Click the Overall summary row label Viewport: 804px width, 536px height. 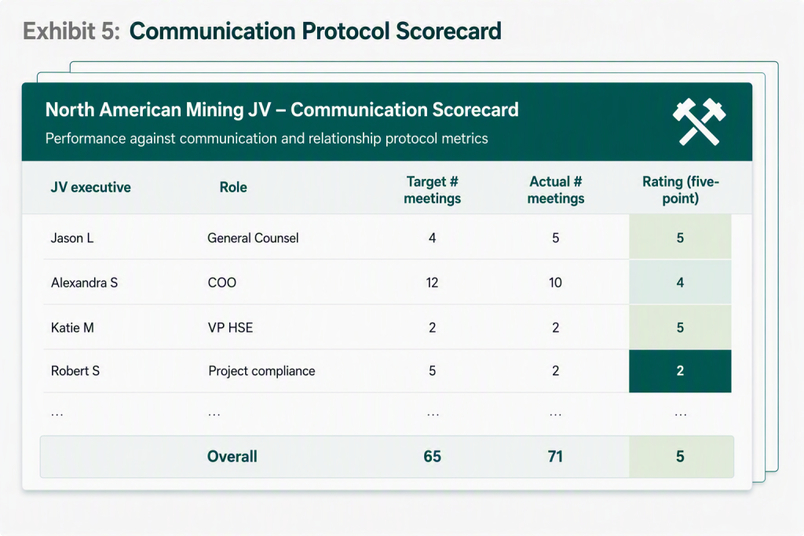(232, 456)
